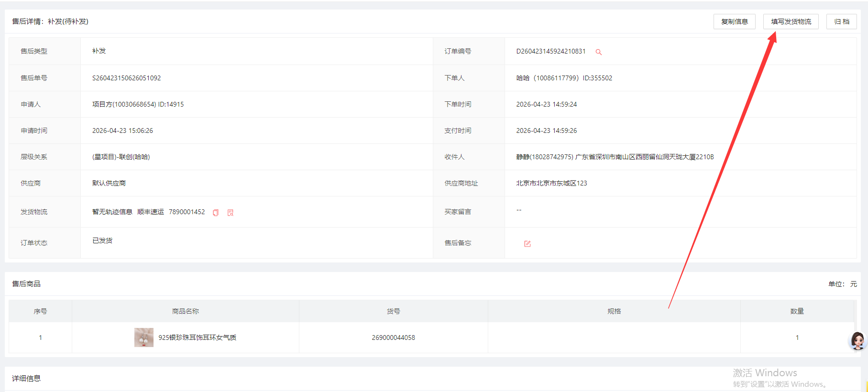The image size is (868, 392).
Task: Open the customer service avatar widget
Action: (857, 340)
